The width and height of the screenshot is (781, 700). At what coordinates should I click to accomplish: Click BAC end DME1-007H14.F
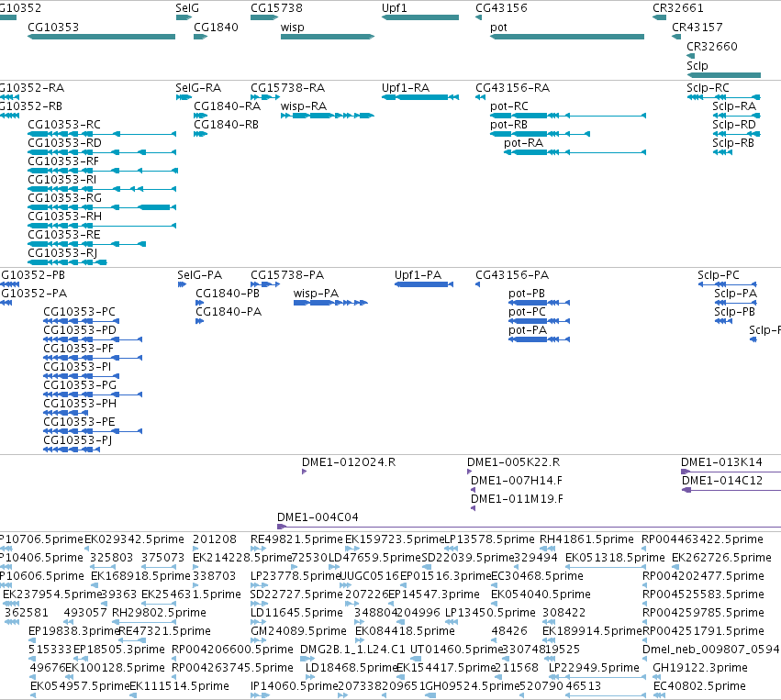click(473, 490)
